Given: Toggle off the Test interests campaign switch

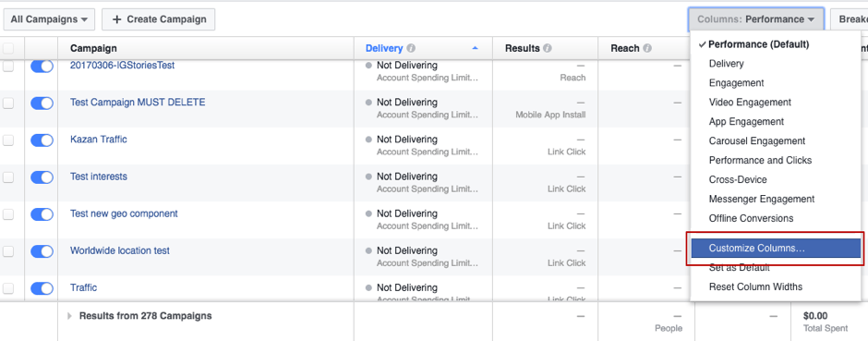Looking at the screenshot, I should click(42, 177).
